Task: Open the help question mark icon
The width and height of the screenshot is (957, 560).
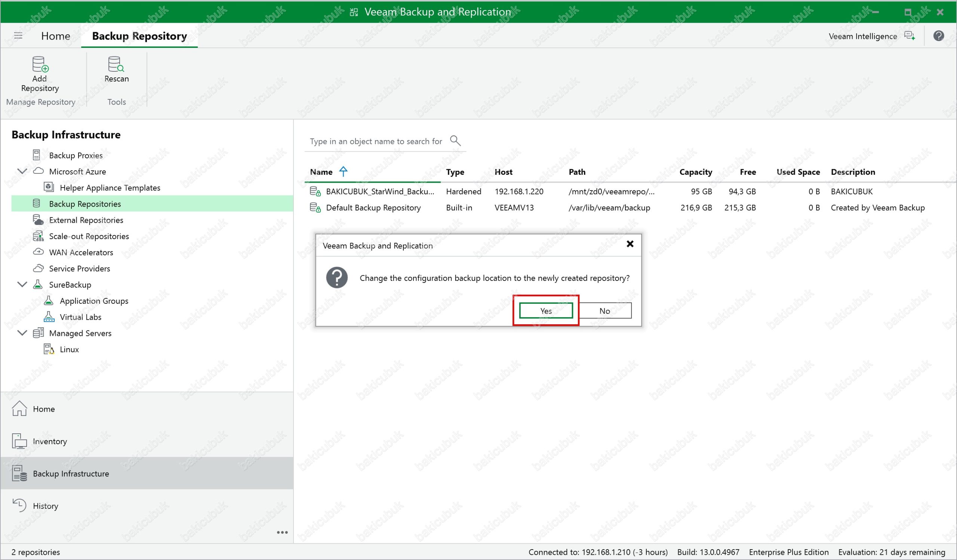Action: (x=938, y=35)
